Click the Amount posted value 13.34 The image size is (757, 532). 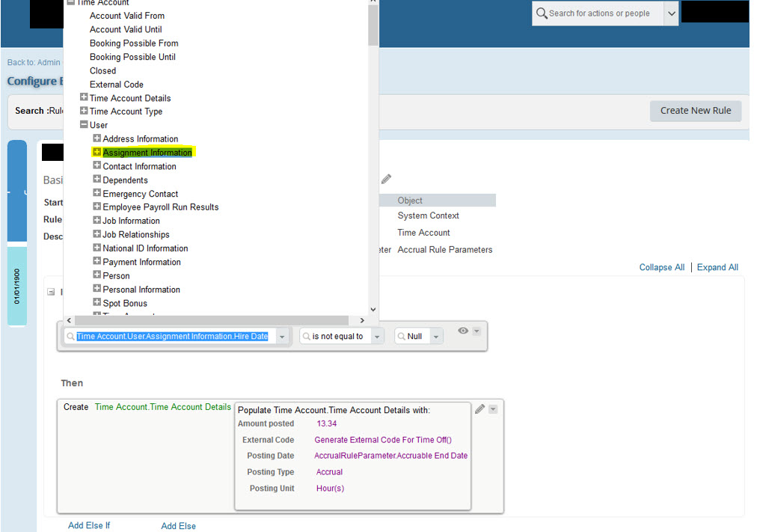click(327, 424)
